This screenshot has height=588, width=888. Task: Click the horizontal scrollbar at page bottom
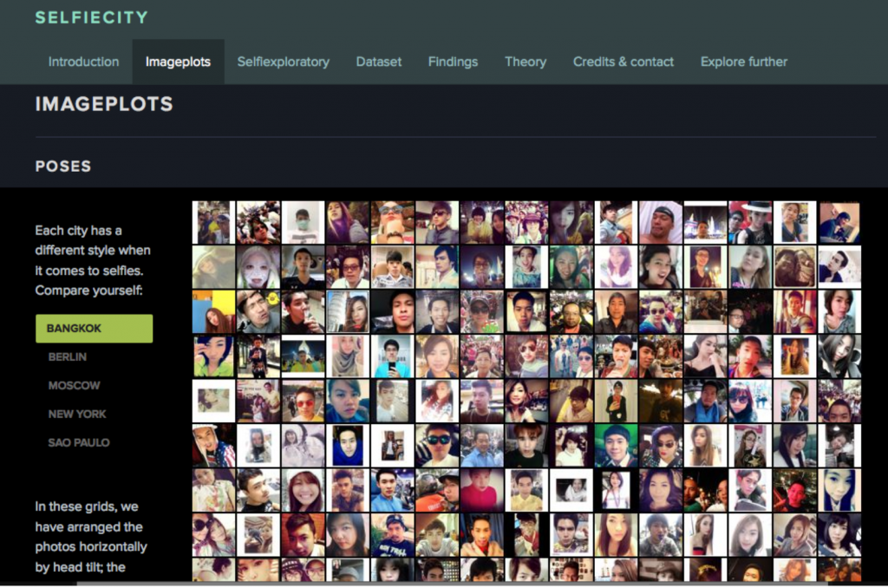click(451, 584)
